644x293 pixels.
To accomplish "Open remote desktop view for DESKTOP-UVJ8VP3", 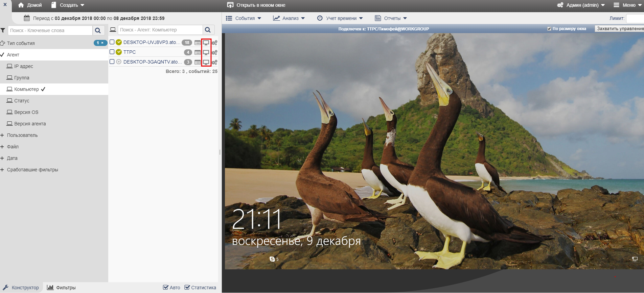I will click(x=206, y=43).
